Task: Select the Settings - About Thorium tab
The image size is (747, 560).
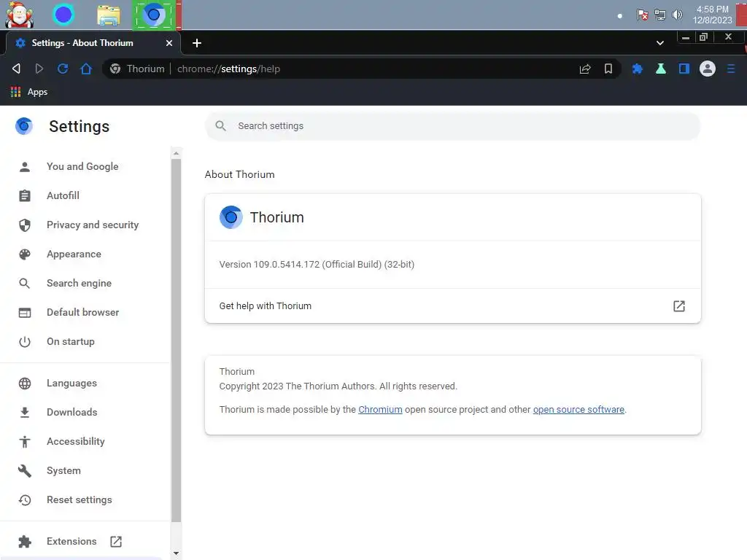Action: tap(93, 43)
